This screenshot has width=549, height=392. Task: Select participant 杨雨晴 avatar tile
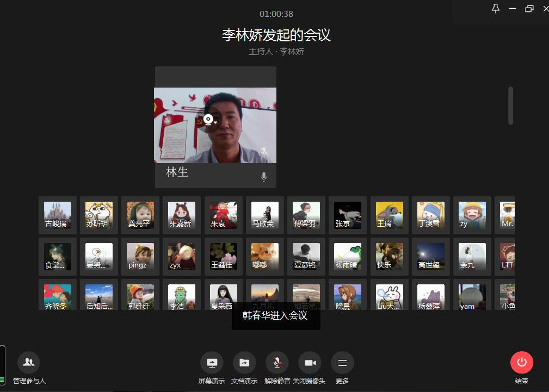[x=348, y=256]
